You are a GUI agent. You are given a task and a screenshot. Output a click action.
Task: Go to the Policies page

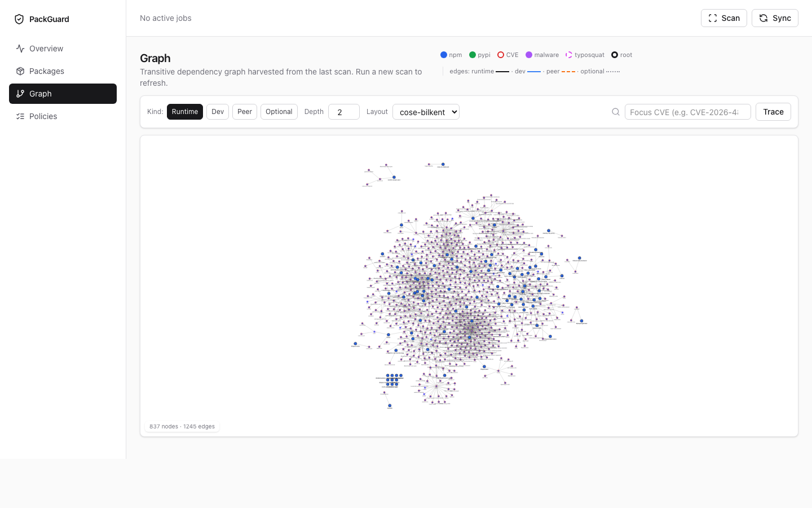coord(43,116)
